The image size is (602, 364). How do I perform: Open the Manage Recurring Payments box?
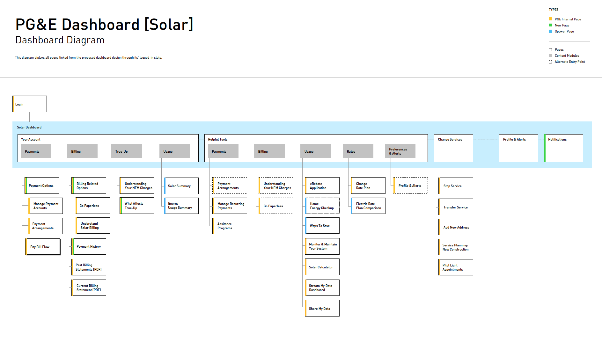click(230, 206)
